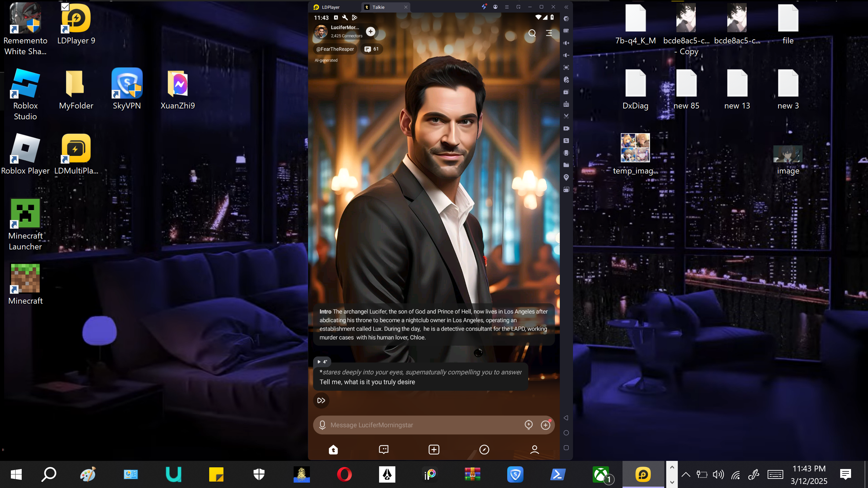Screen dimensions: 868x488
Task: Tap the continue fast-forward button
Action: click(x=321, y=401)
